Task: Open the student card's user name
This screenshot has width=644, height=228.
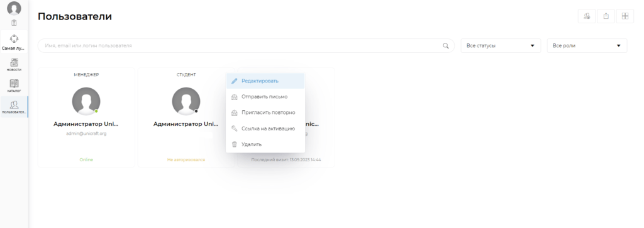Action: click(x=186, y=124)
